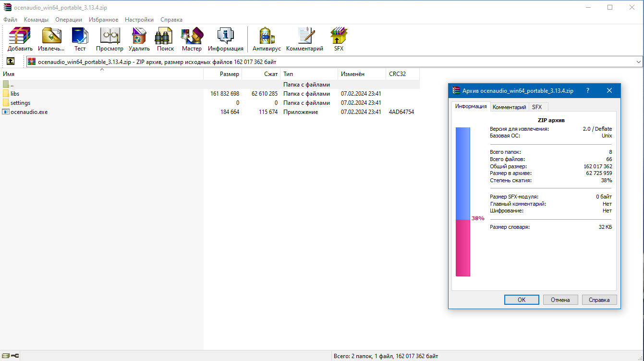644x361 pixels.
Task: Start the Антивирус scan icon
Action: (267, 39)
